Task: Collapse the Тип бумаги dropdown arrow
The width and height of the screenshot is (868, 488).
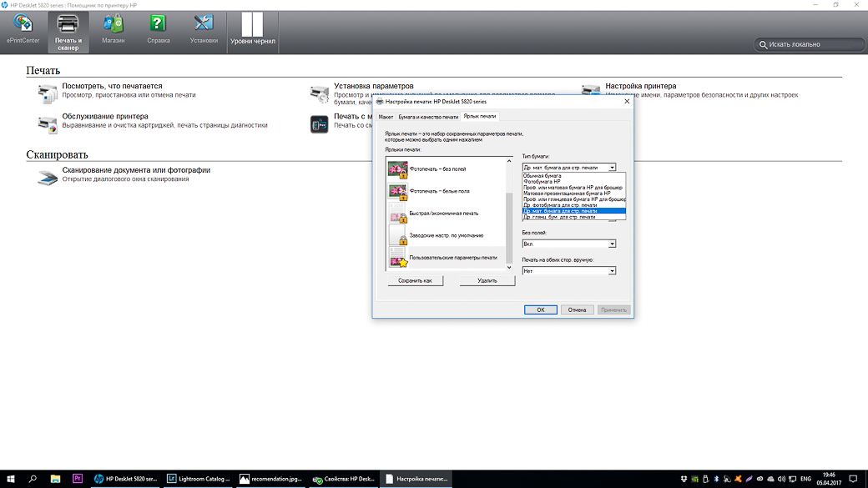Action: coord(612,167)
